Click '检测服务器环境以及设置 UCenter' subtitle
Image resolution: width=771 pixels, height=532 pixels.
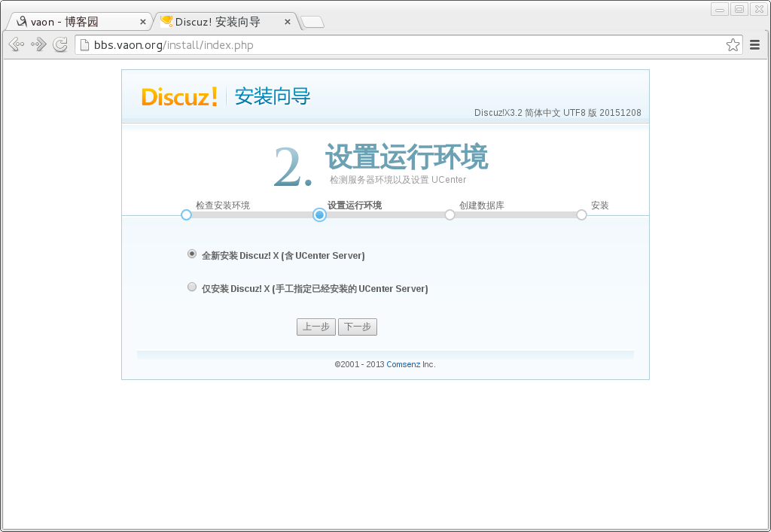click(398, 180)
